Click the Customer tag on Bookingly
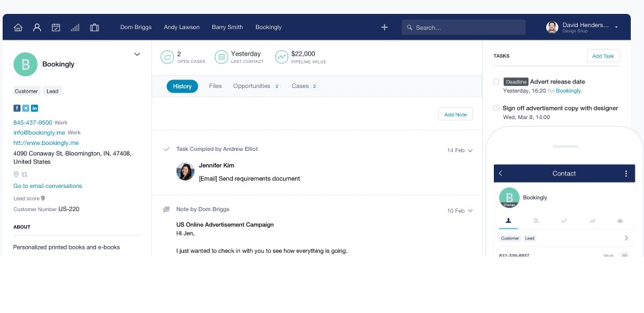This screenshot has height=313, width=644. tap(26, 91)
